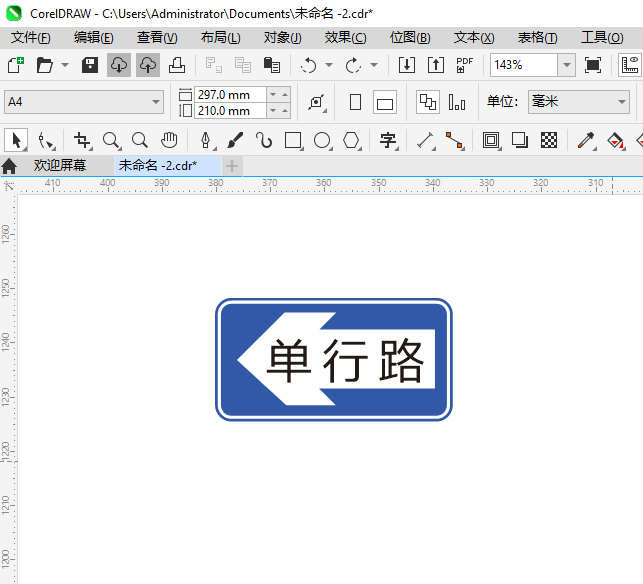Expand the undo history arrow
This screenshot has width=643, height=584.
(x=329, y=65)
